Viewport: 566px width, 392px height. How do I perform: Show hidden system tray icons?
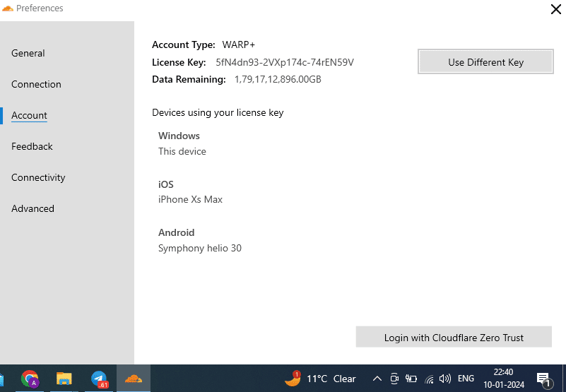377,379
